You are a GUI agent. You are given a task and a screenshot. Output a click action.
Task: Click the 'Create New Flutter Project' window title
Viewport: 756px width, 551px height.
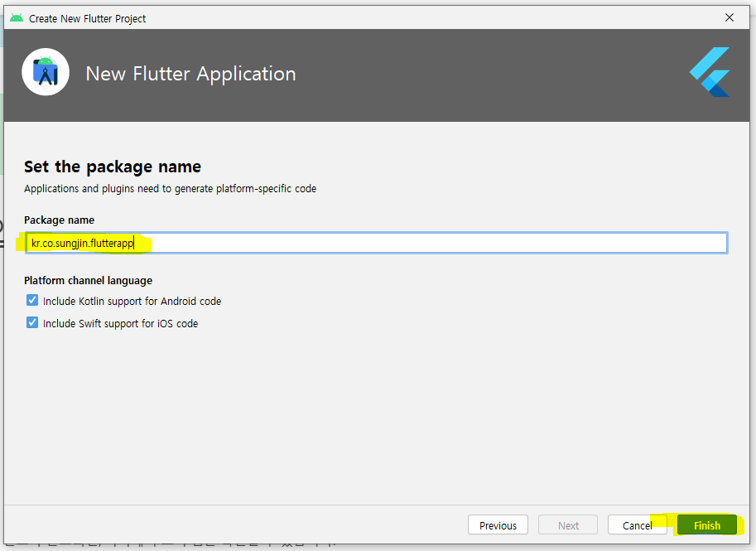click(x=87, y=19)
